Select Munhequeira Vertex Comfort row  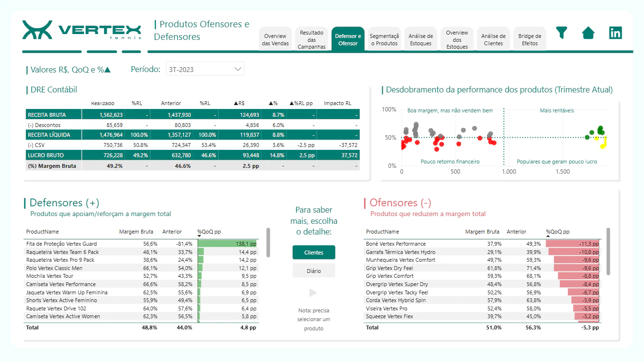pyautogui.click(x=482, y=260)
